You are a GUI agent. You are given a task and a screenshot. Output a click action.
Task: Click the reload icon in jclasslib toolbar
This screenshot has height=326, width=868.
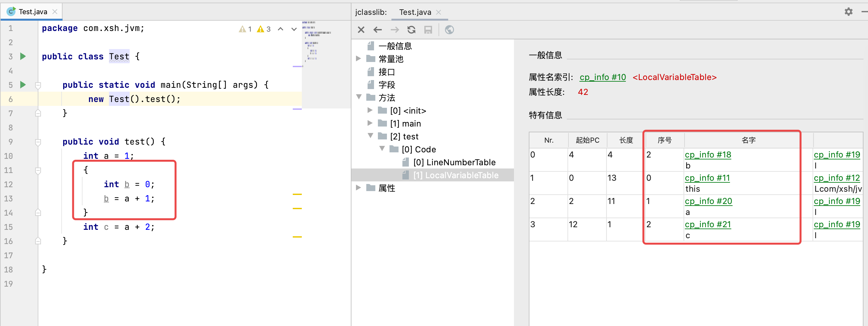click(x=411, y=30)
